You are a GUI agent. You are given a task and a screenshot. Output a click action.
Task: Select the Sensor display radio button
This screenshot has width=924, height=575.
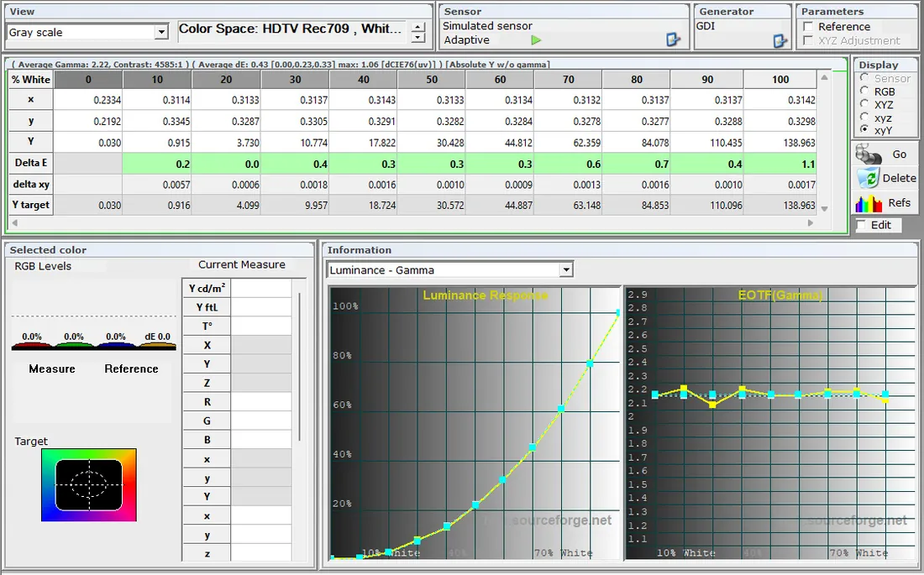[864, 78]
